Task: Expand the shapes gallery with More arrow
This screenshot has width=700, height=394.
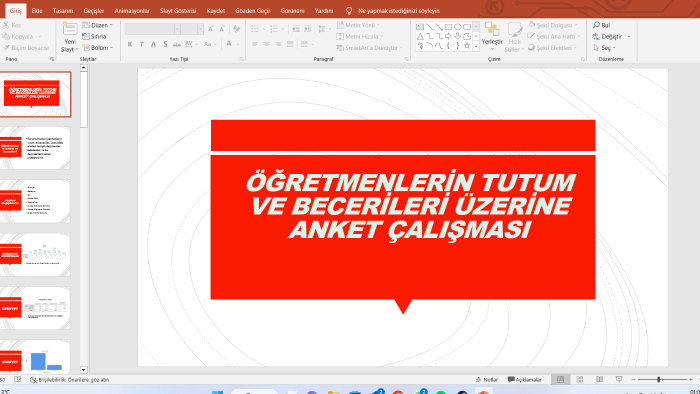Action: (x=476, y=46)
